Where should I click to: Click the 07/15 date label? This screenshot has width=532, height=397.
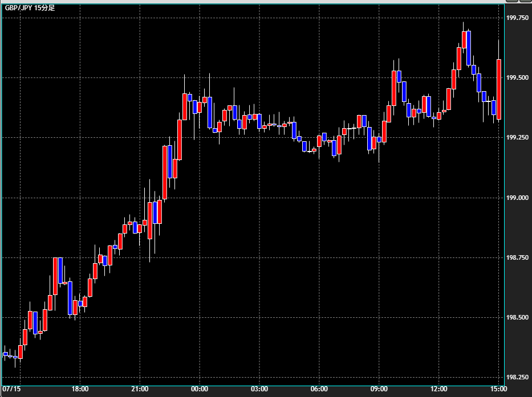(11, 389)
